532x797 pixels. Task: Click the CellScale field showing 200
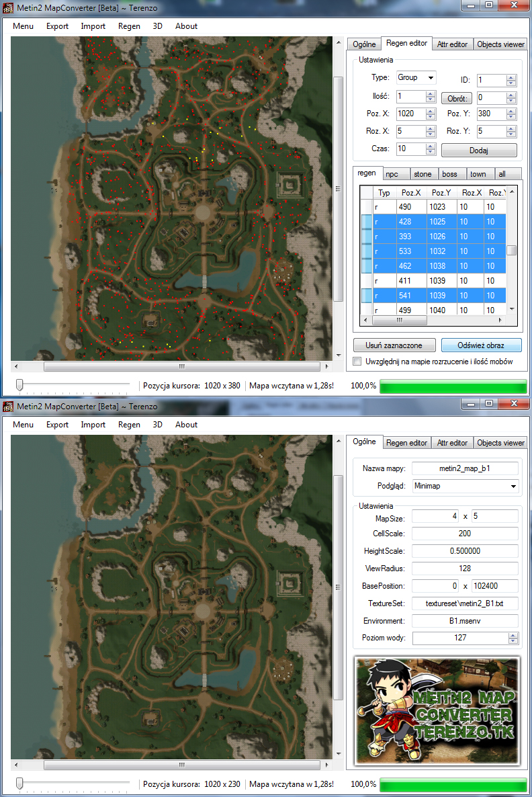click(x=465, y=533)
